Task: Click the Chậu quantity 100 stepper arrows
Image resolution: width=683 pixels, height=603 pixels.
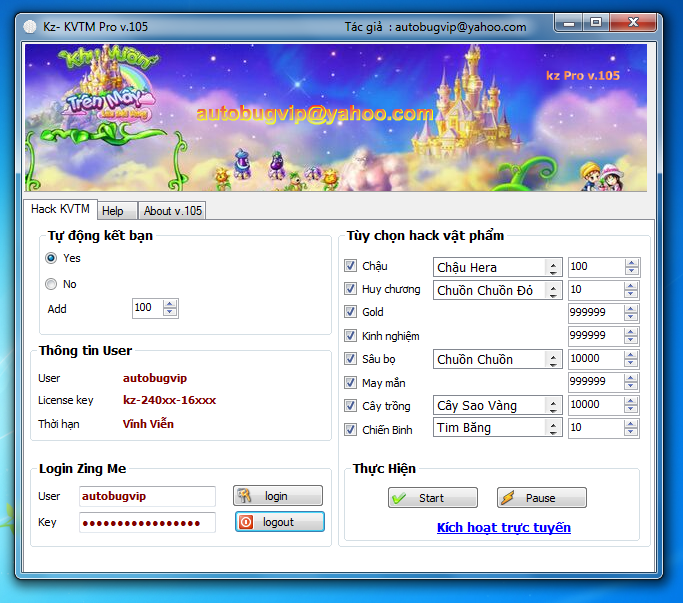Action: point(631,266)
